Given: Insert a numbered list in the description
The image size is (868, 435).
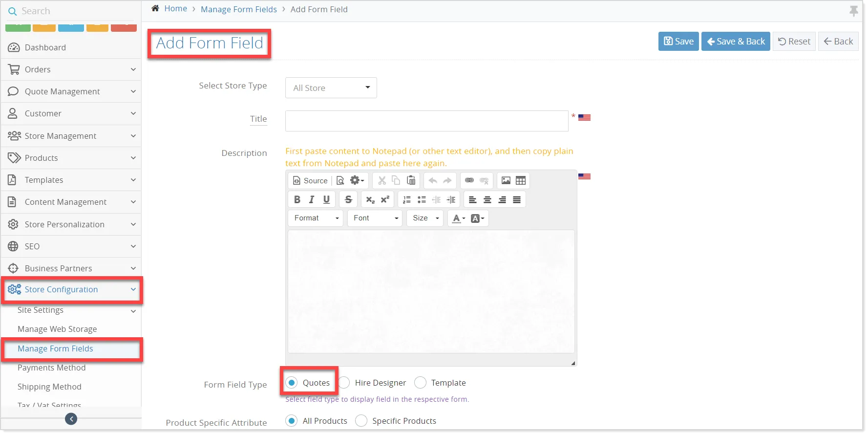Looking at the screenshot, I should tap(406, 199).
